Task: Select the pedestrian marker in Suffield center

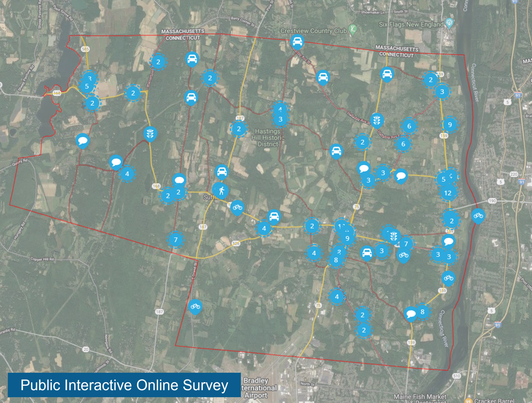Action: pyautogui.click(x=222, y=191)
